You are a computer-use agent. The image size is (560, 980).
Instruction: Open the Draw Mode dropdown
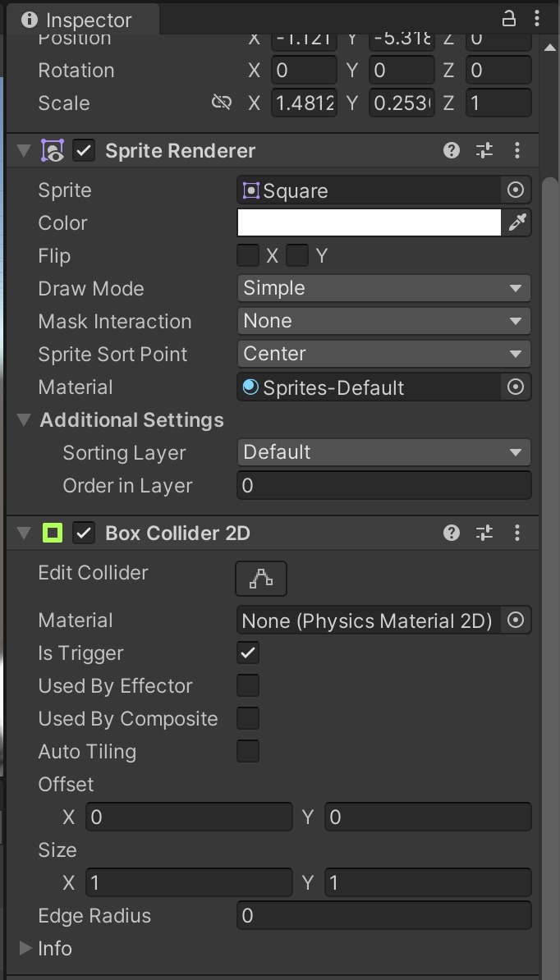[x=383, y=288]
